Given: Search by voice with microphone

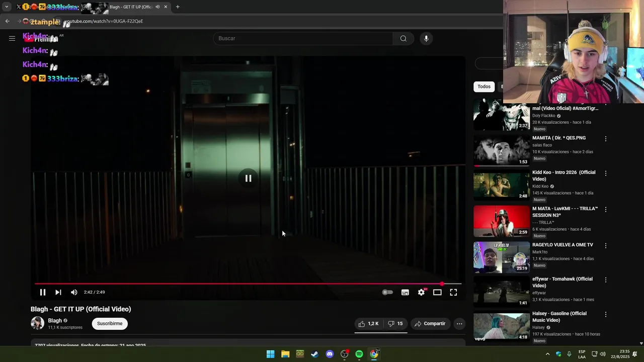Looking at the screenshot, I should tap(426, 39).
